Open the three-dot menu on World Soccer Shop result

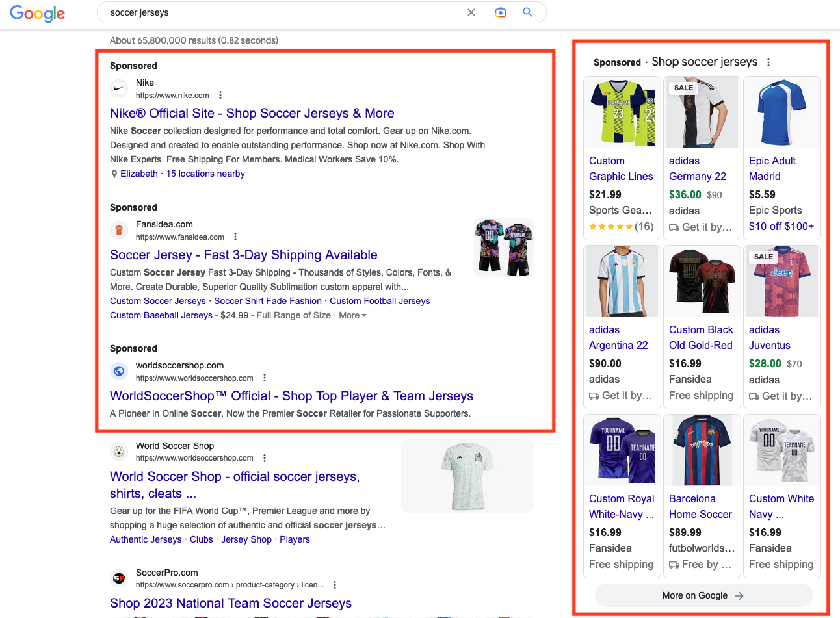265,457
